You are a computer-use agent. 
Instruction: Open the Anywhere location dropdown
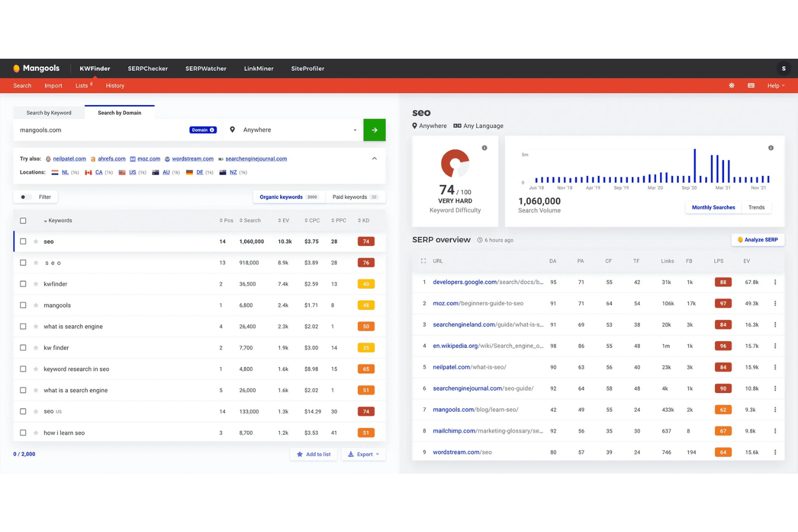293,130
